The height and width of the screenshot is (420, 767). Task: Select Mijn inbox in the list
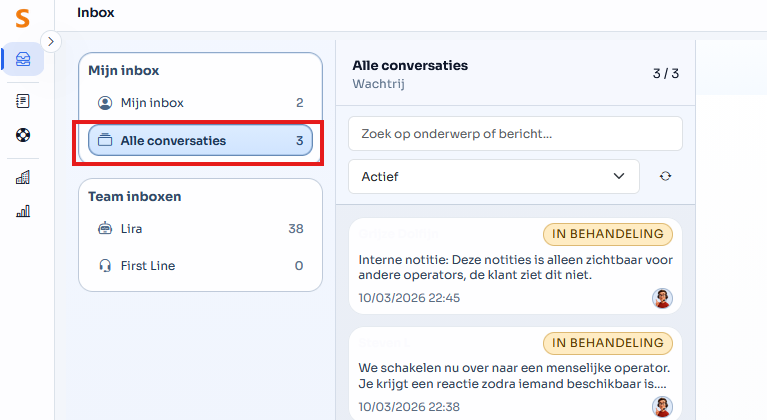point(200,103)
